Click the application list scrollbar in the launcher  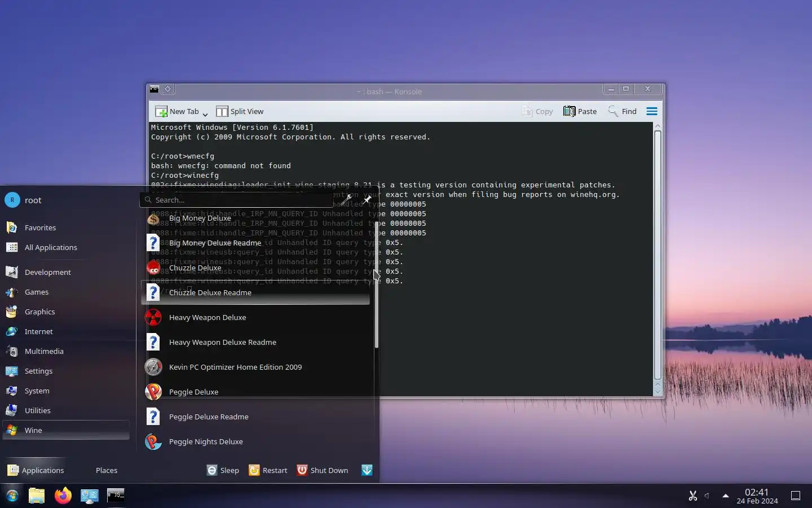[376, 283]
